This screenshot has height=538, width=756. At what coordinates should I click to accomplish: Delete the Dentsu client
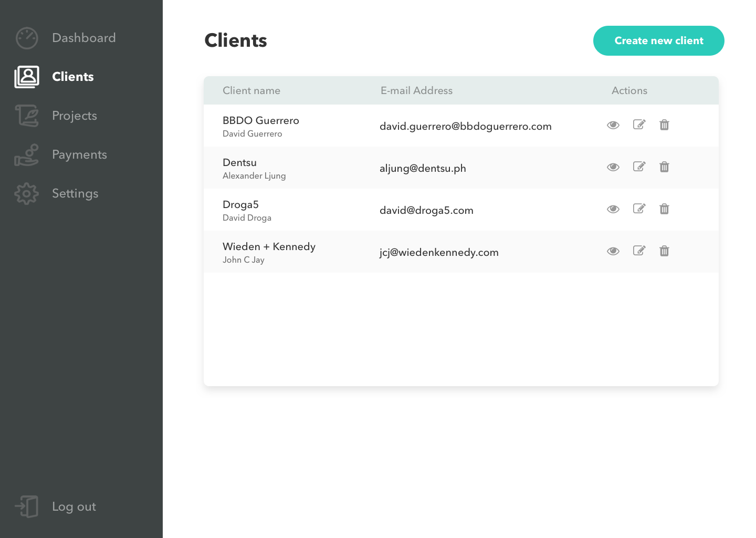(x=664, y=167)
